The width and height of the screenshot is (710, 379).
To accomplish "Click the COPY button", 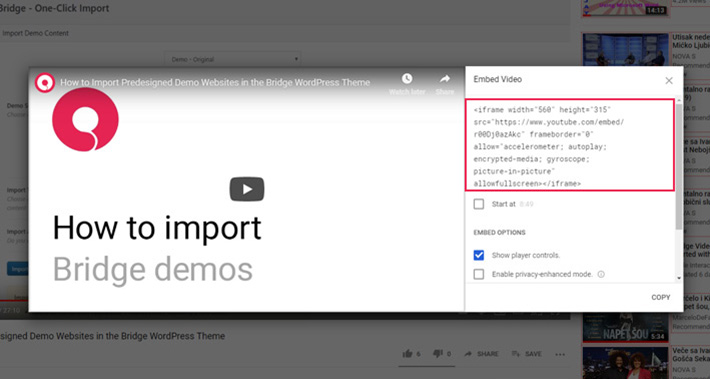I will [661, 297].
